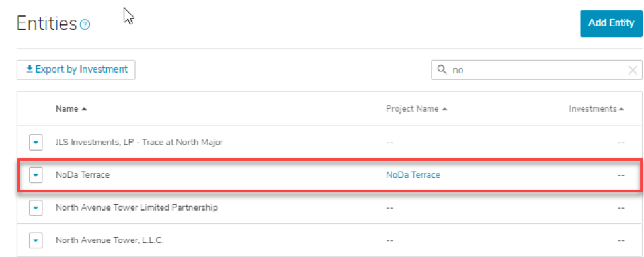This screenshot has width=644, height=257.
Task: Select the NoDa Terrace entity name
Action: (83, 175)
